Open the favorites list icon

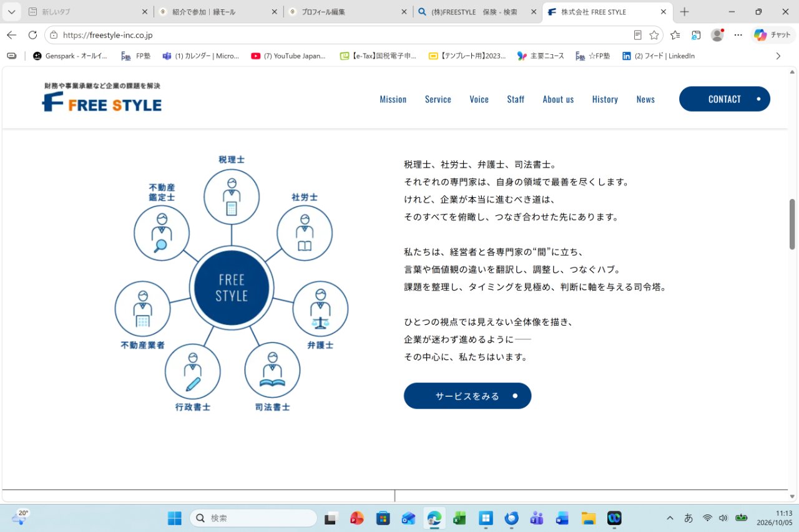coord(675,35)
